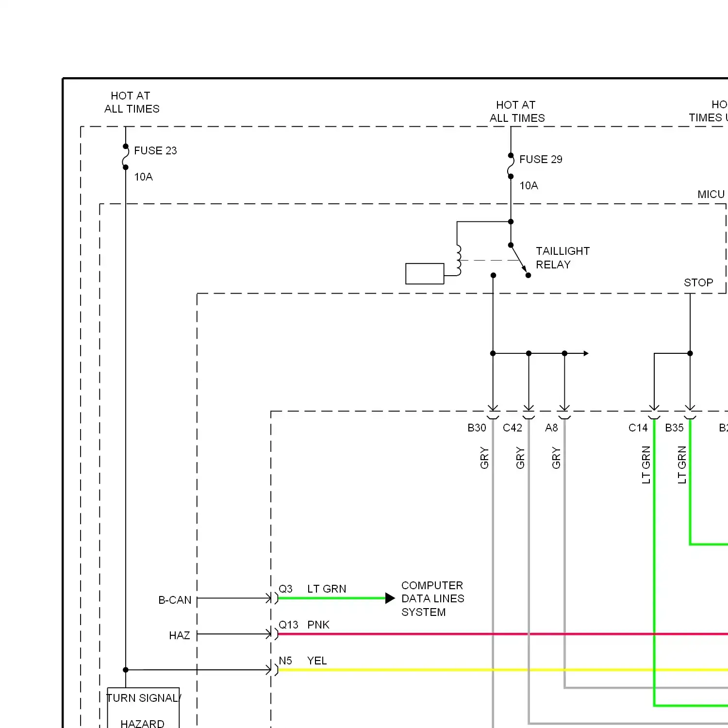
Task: Click the Q13 connector terminal symbol
Action: click(273, 634)
